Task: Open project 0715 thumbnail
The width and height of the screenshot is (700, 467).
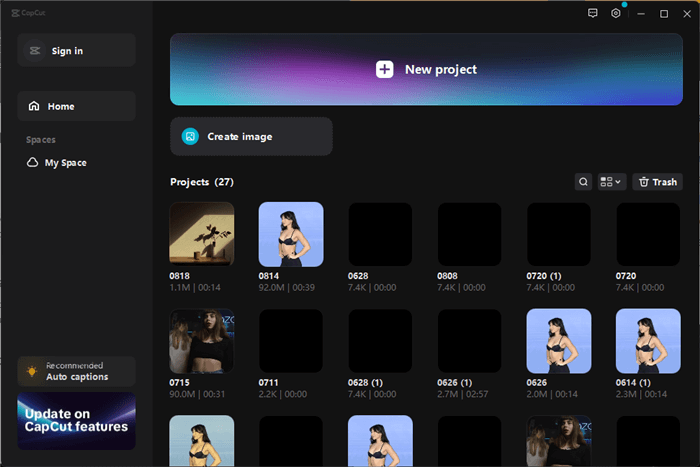Action: pos(201,340)
